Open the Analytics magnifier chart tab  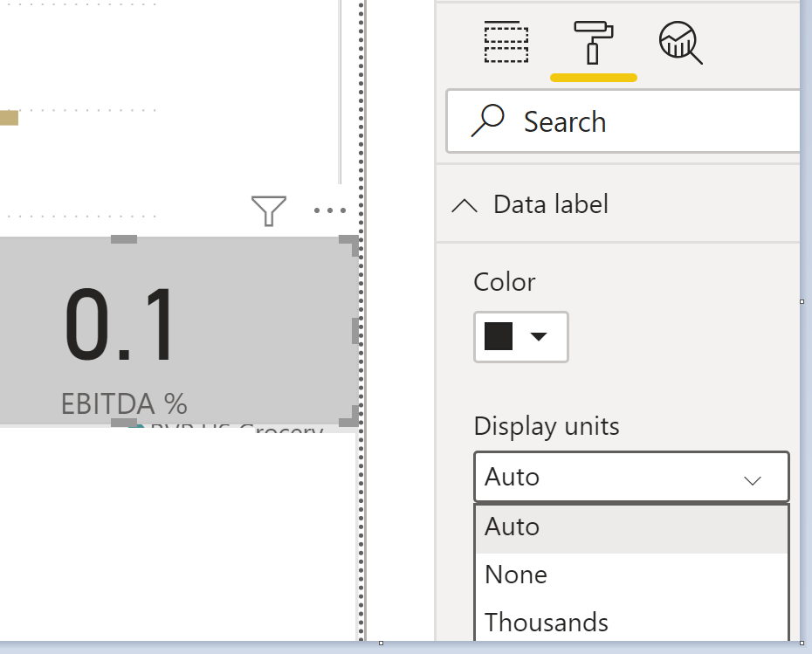[680, 43]
